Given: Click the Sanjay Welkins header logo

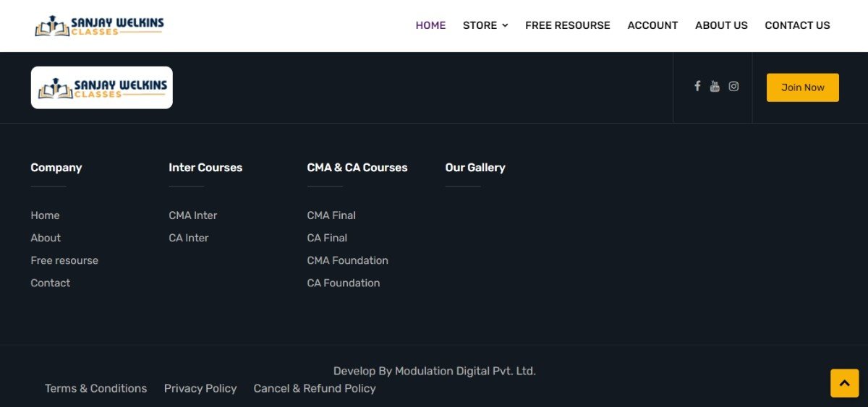Looking at the screenshot, I should pyautogui.click(x=100, y=26).
